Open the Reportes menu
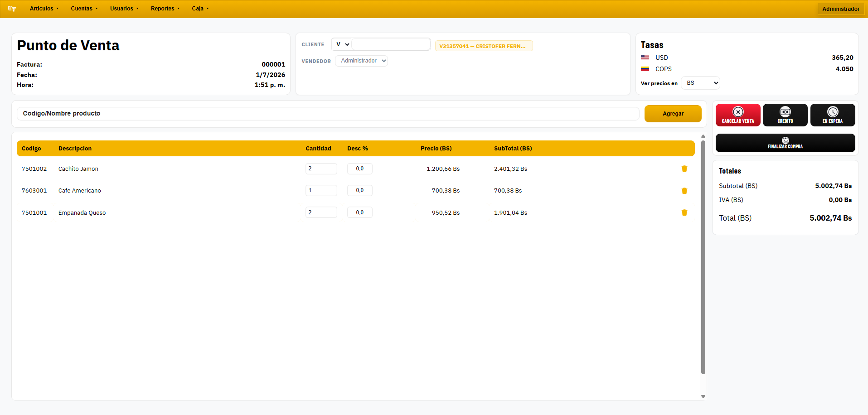This screenshot has height=415, width=868. [165, 9]
